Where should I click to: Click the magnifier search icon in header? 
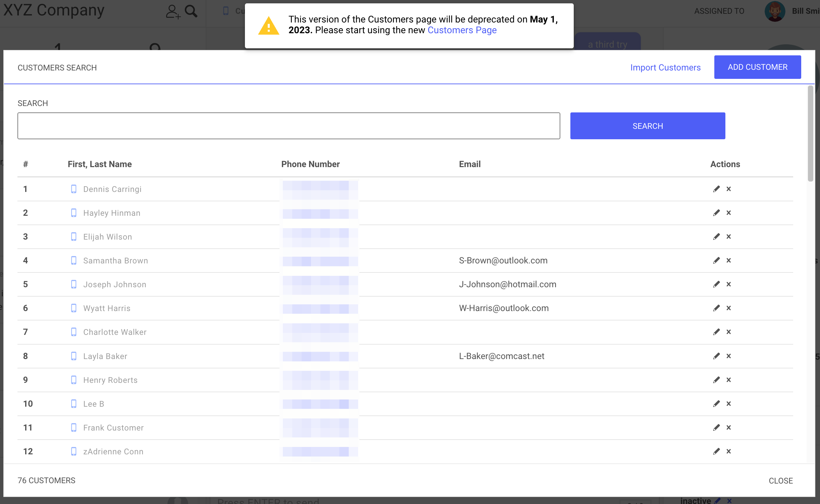(x=191, y=11)
